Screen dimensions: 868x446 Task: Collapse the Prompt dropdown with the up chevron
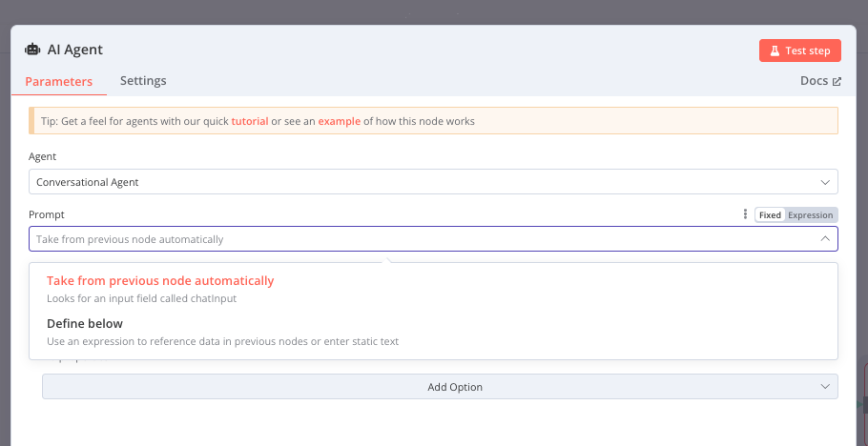[825, 238]
